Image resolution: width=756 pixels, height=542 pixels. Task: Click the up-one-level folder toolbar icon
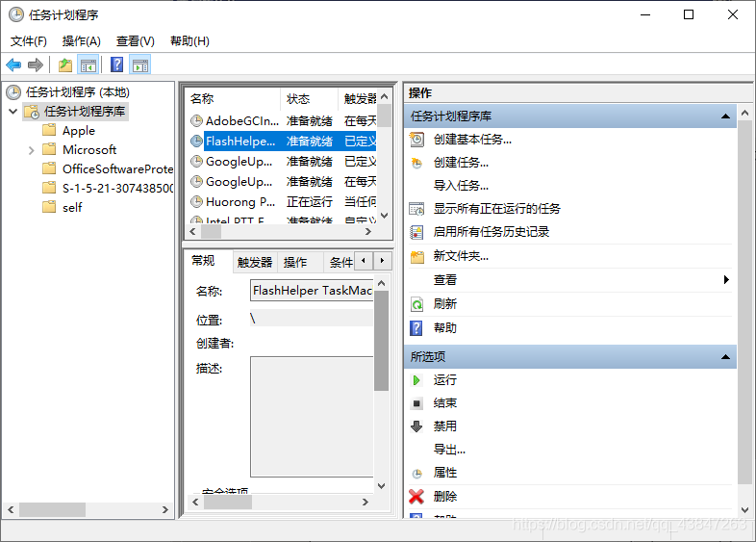click(x=65, y=65)
